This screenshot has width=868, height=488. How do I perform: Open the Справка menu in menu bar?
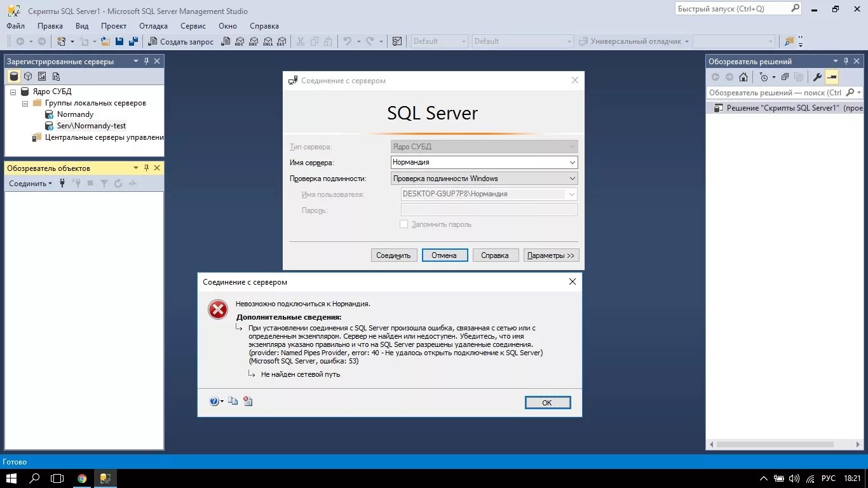coord(264,26)
